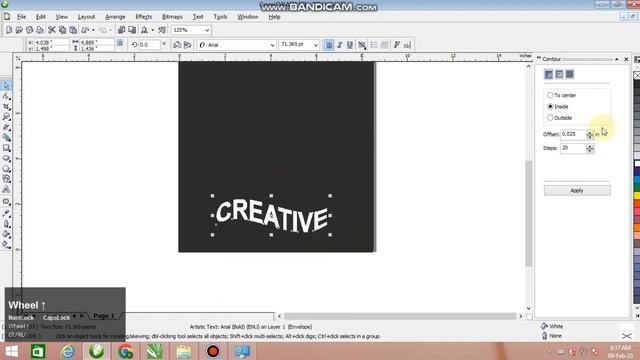Viewport: 640px width, 360px height.
Task: Select the Interactive Fill tool in the toolbox
Action: coord(6,244)
